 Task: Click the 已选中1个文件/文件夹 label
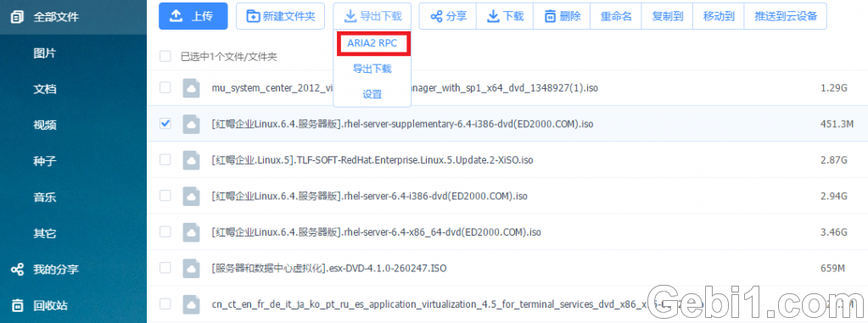(228, 56)
